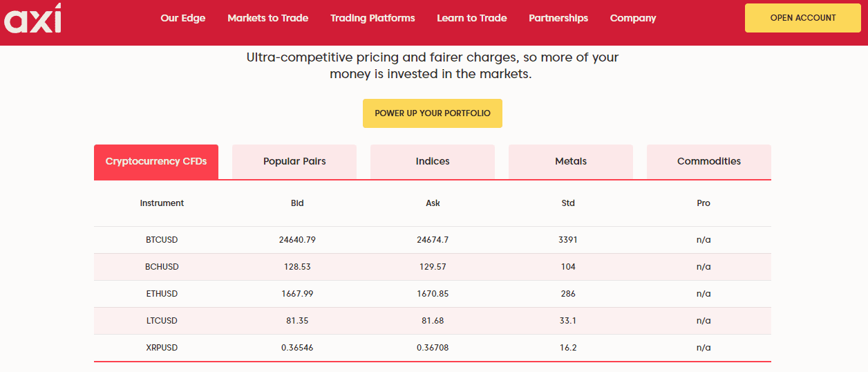Click Power Up Your Portfolio button

point(433,113)
